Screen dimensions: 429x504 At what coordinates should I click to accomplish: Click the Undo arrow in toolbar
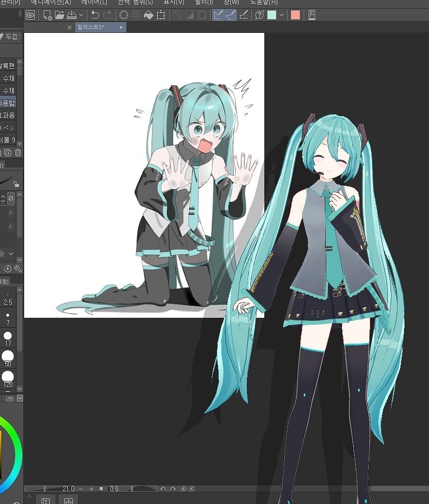95,15
